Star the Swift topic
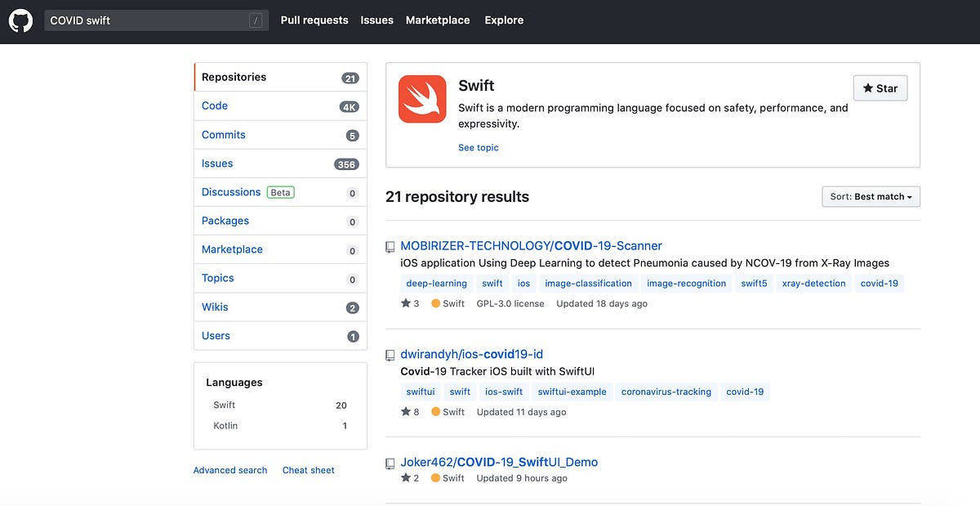980x506 pixels. (x=880, y=87)
